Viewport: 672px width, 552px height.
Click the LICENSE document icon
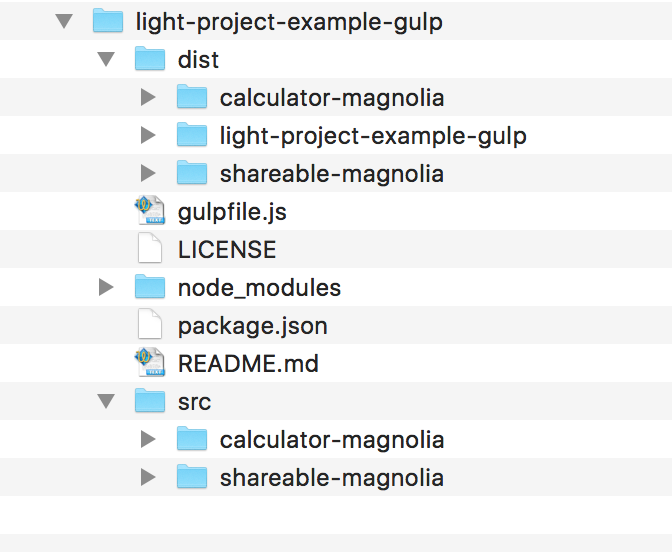149,249
